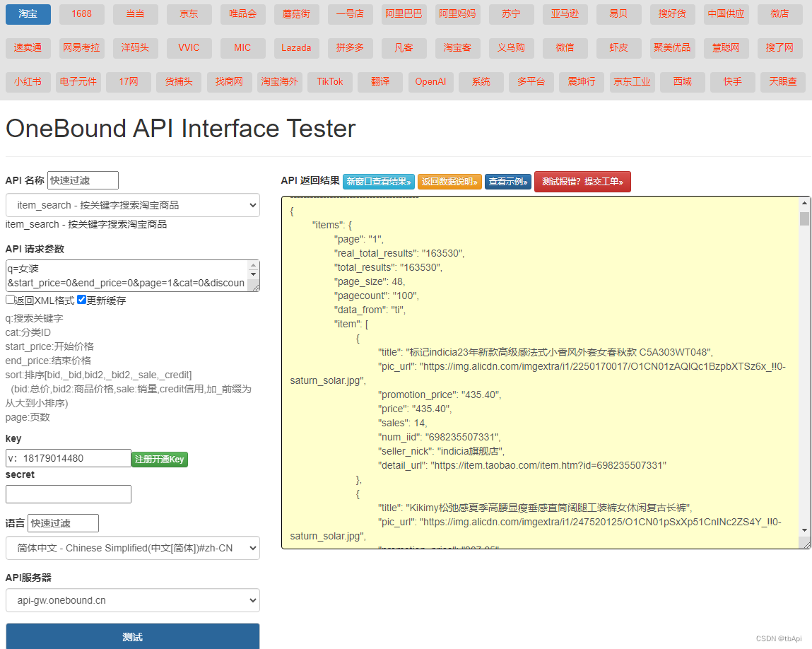Click the request parameters scroll down arrow
The width and height of the screenshot is (812, 649).
(x=253, y=274)
